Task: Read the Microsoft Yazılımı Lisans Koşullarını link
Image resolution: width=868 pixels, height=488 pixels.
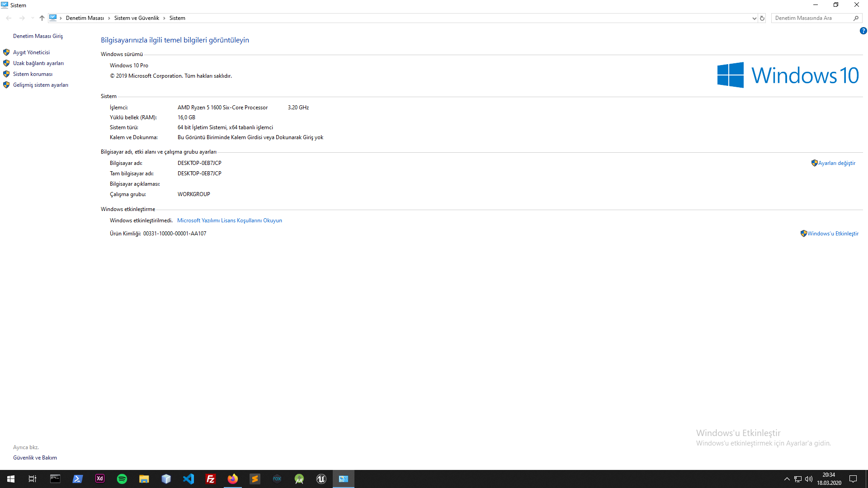Action: coord(230,221)
